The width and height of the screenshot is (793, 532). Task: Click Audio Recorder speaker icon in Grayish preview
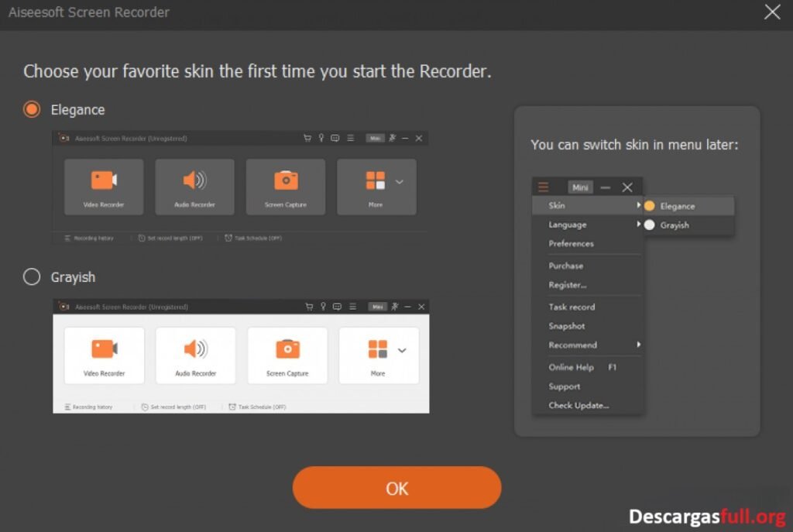[x=195, y=349]
